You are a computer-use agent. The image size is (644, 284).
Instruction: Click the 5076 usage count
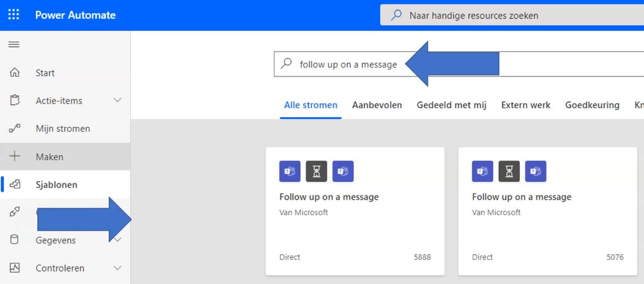tap(615, 257)
